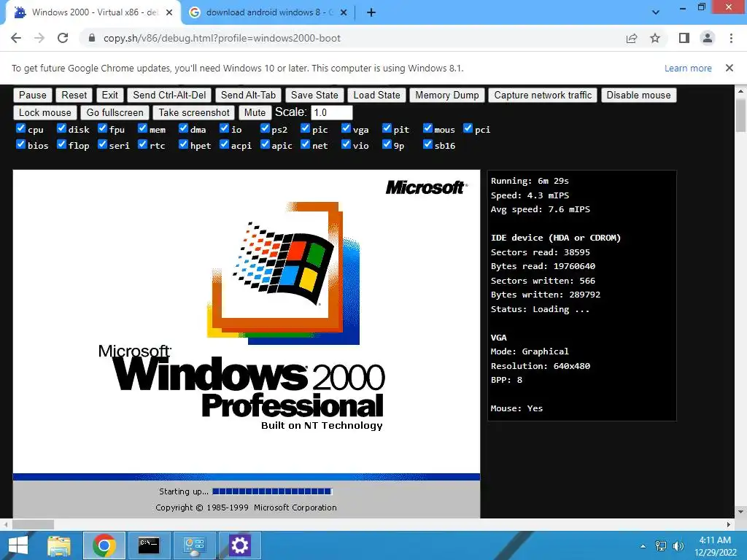Open the purple gear Settings taskbar icon

(x=239, y=545)
